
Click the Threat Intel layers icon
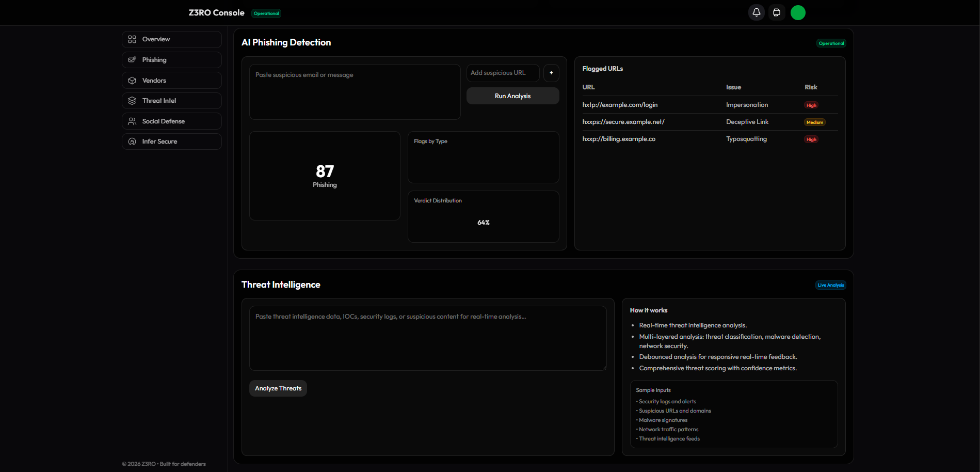tap(132, 101)
